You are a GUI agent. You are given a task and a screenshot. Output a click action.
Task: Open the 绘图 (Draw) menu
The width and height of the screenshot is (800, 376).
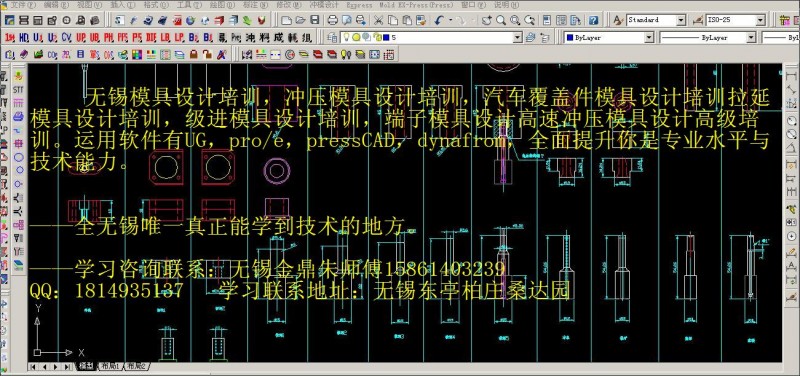click(x=222, y=5)
